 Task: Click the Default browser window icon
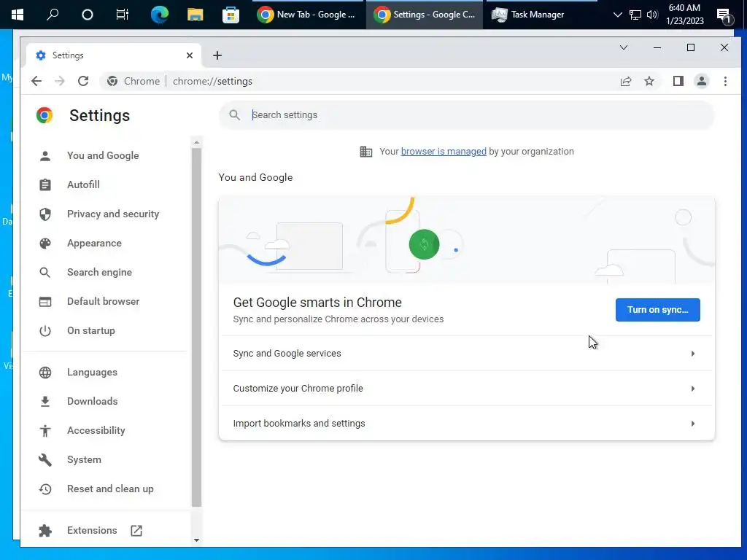(x=45, y=301)
